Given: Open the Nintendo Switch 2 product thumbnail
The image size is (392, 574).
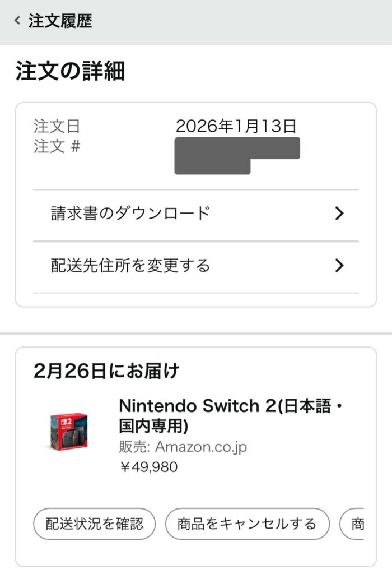Looking at the screenshot, I should click(x=69, y=430).
